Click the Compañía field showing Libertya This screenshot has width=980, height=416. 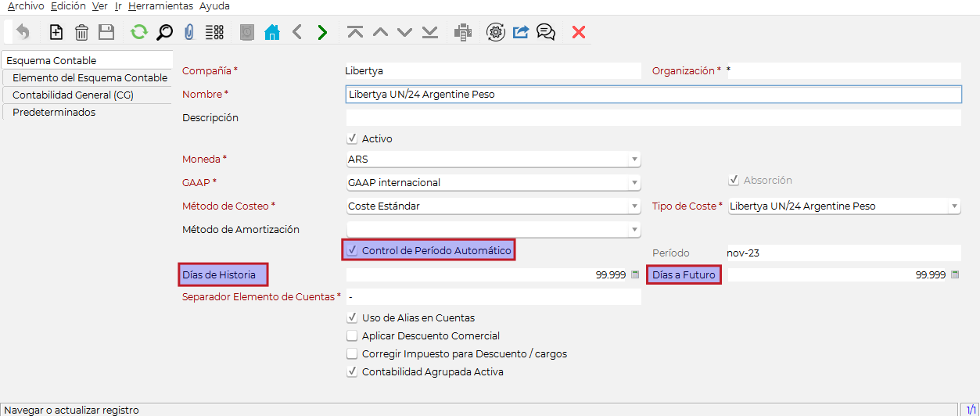coord(494,70)
